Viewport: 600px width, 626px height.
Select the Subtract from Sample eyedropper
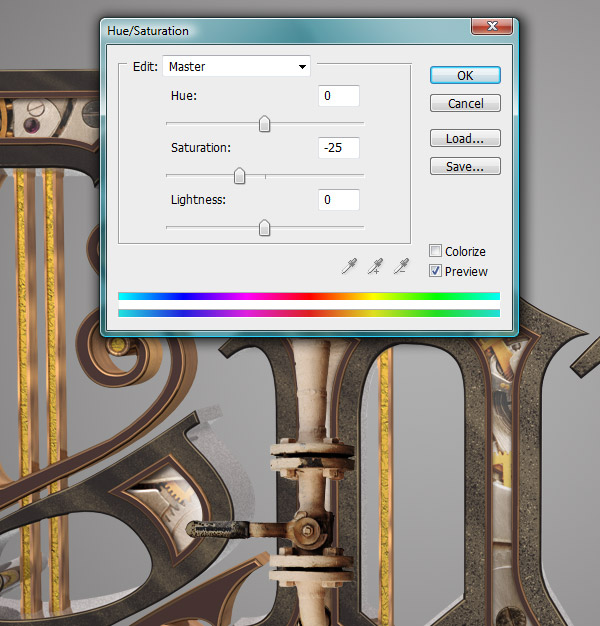tap(401, 266)
